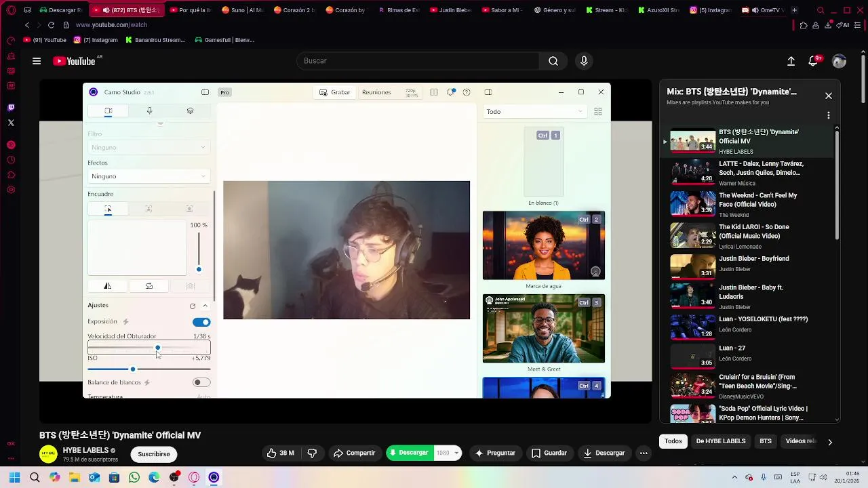Open more video actions ellipsis
The width and height of the screenshot is (868, 488).
coord(644,453)
